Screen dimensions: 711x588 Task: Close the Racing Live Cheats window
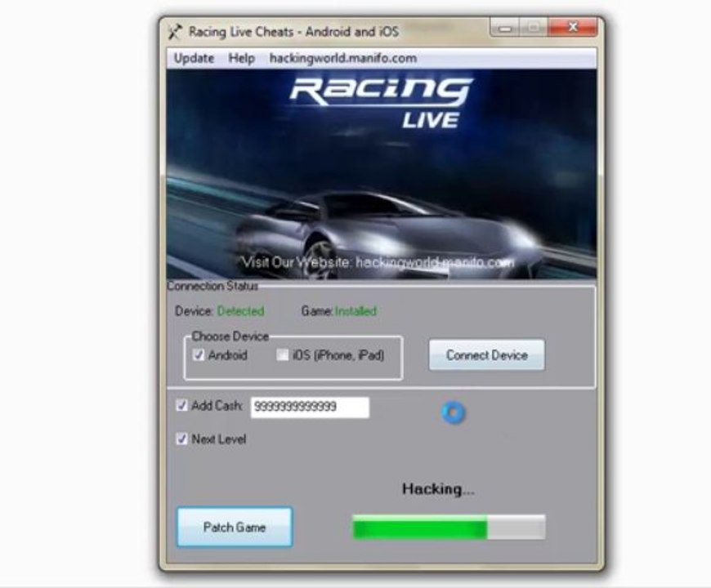coord(572,28)
